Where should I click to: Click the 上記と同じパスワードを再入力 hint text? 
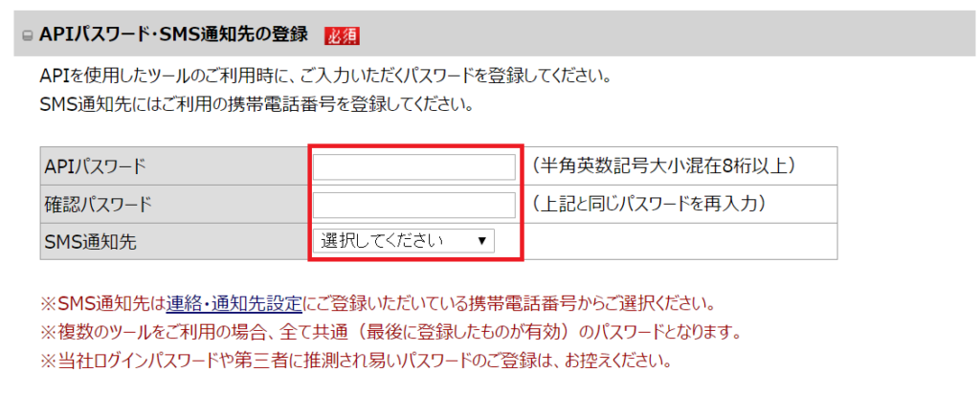652,205
